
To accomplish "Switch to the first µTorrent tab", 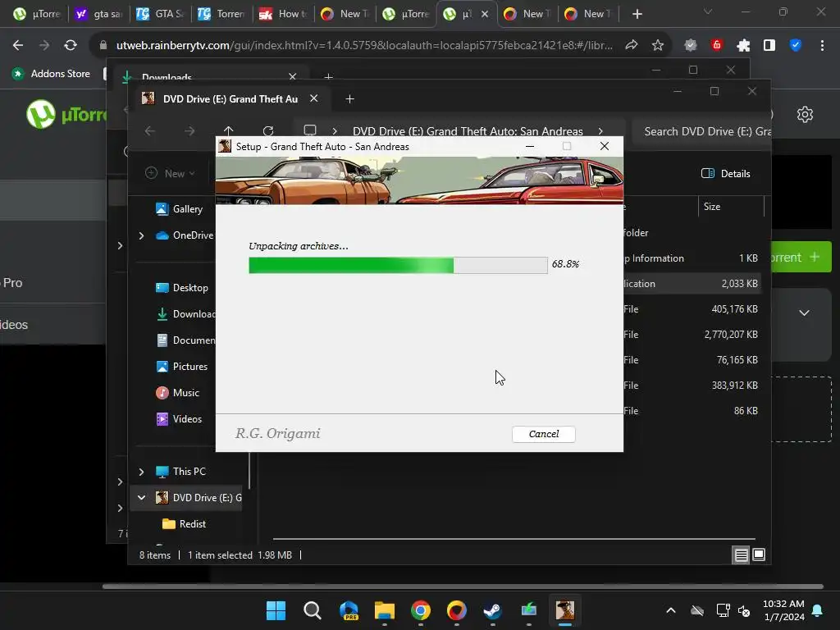I will tap(37, 14).
